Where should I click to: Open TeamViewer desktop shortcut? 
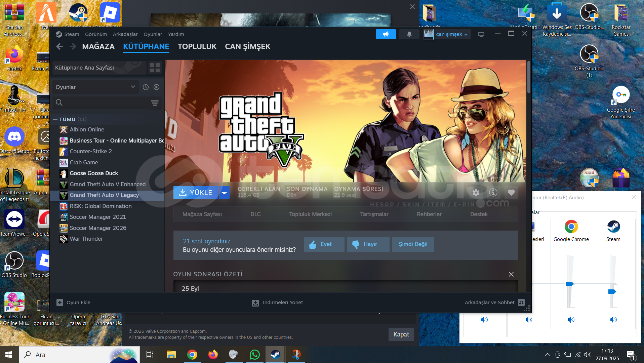click(14, 223)
